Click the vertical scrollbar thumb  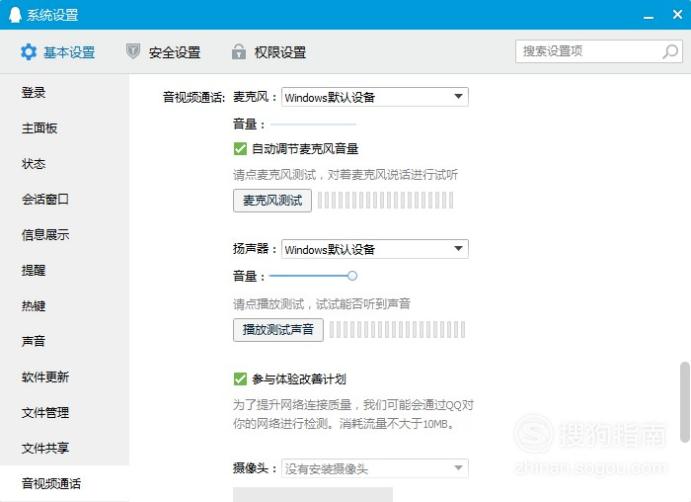[684, 402]
